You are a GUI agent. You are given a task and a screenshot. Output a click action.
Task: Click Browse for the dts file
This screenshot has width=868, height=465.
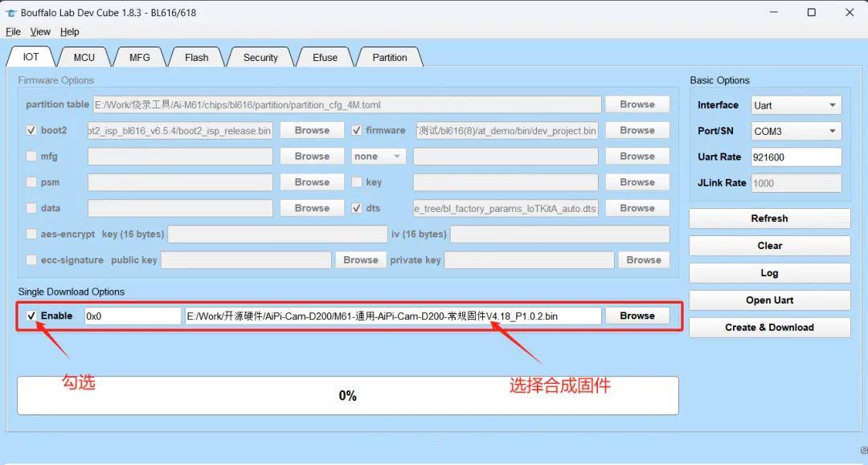tap(637, 209)
